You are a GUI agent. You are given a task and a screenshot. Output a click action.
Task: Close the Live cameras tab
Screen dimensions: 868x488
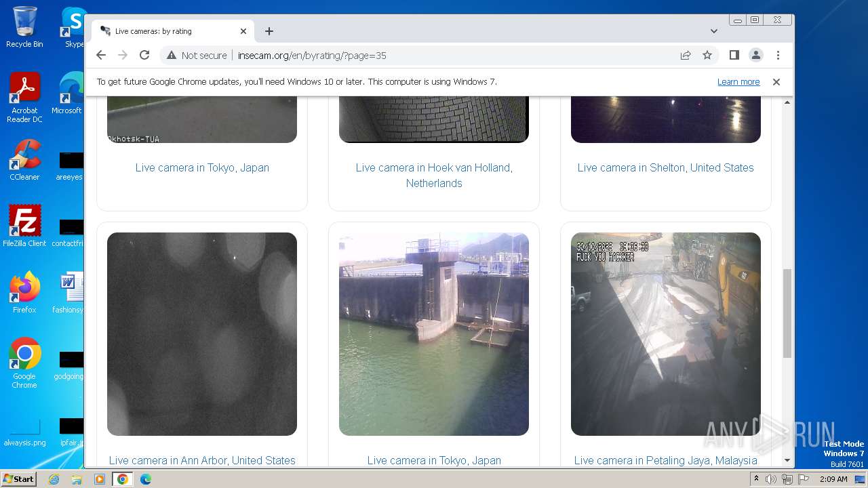pos(243,31)
